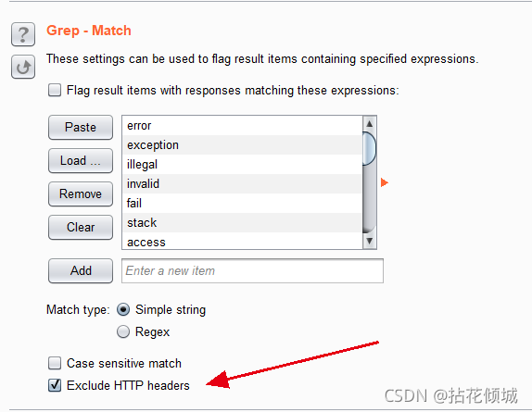Image resolution: width=532 pixels, height=412 pixels.
Task: Enable flag result items checkbox
Action: [x=55, y=91]
